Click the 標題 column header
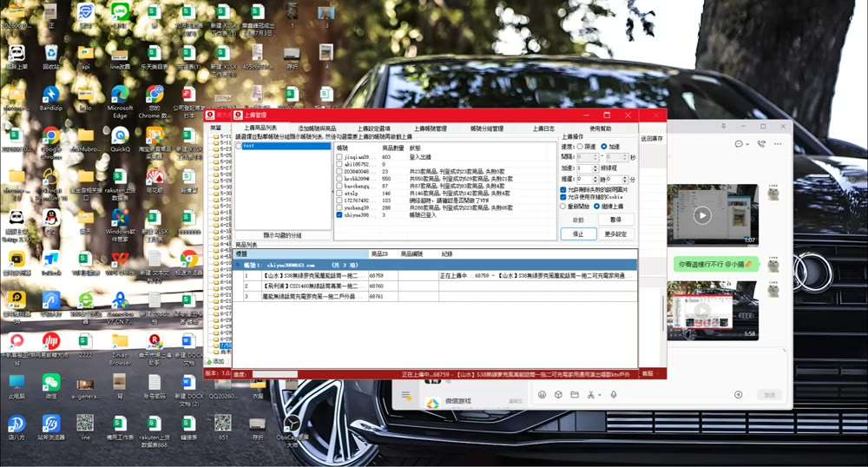Image resolution: width=868 pixels, height=467 pixels. 301,254
